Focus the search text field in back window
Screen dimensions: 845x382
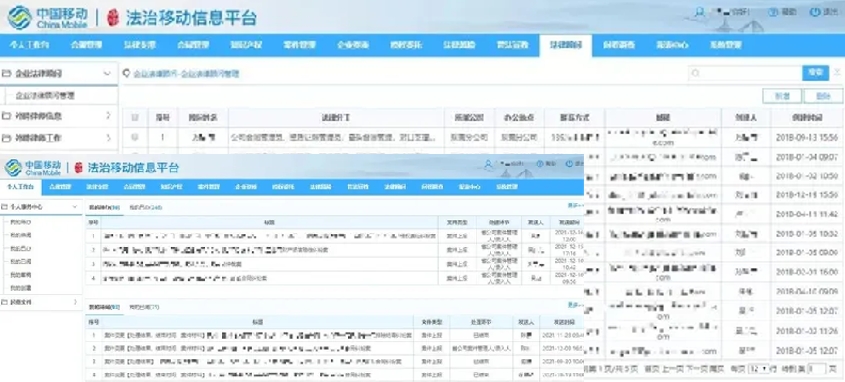coord(745,73)
